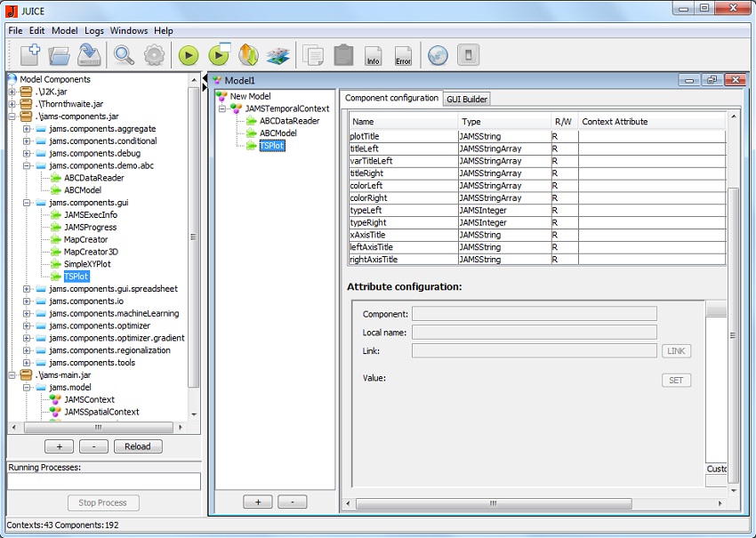Image resolution: width=756 pixels, height=538 pixels.
Task: Open the Info log icon
Action: [x=374, y=55]
